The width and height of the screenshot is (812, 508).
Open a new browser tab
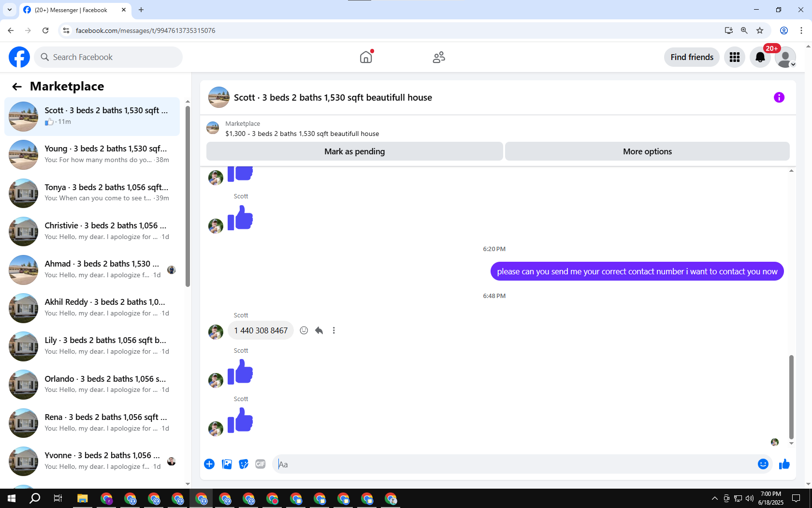point(141,10)
